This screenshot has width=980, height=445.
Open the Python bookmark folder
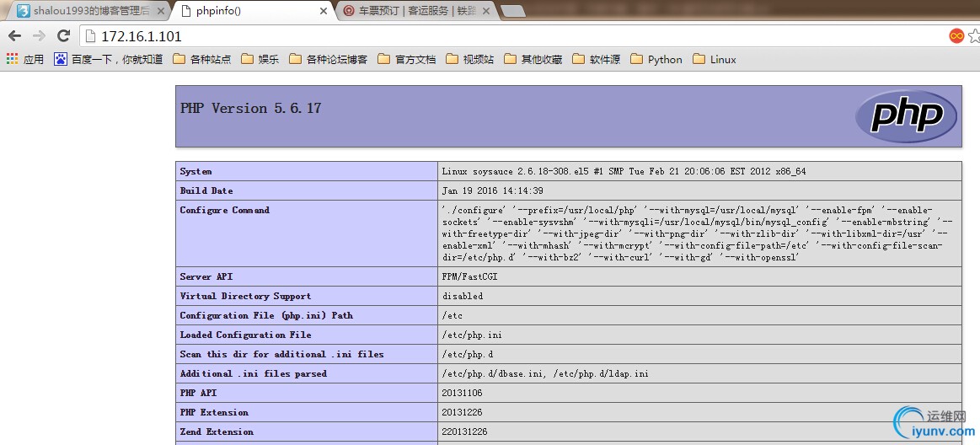pyautogui.click(x=656, y=59)
